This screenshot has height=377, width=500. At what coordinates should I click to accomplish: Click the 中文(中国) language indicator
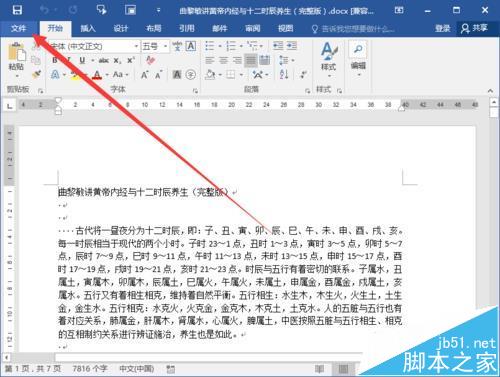pos(137,369)
